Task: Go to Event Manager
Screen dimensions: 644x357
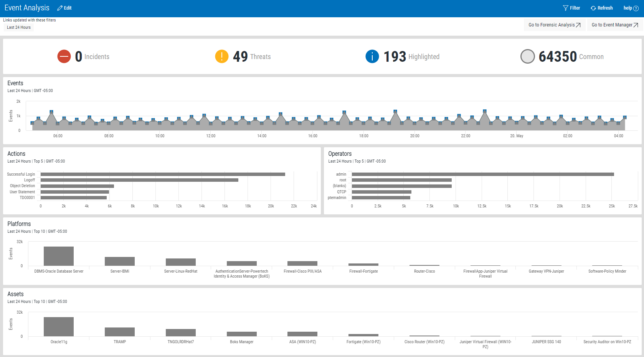Action: [614, 25]
